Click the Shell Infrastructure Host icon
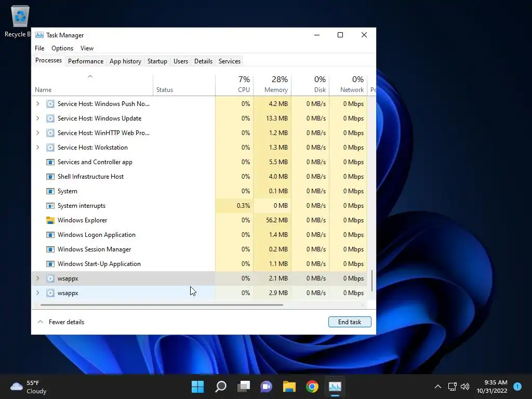Image resolution: width=532 pixels, height=399 pixels. point(50,177)
